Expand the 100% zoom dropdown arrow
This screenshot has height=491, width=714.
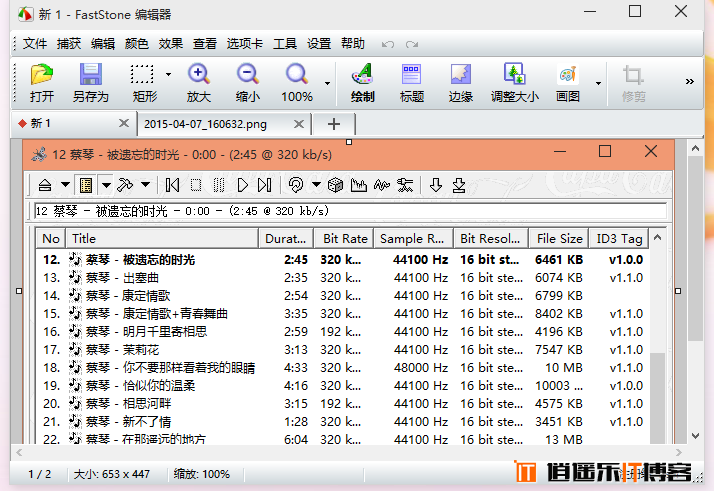(327, 83)
